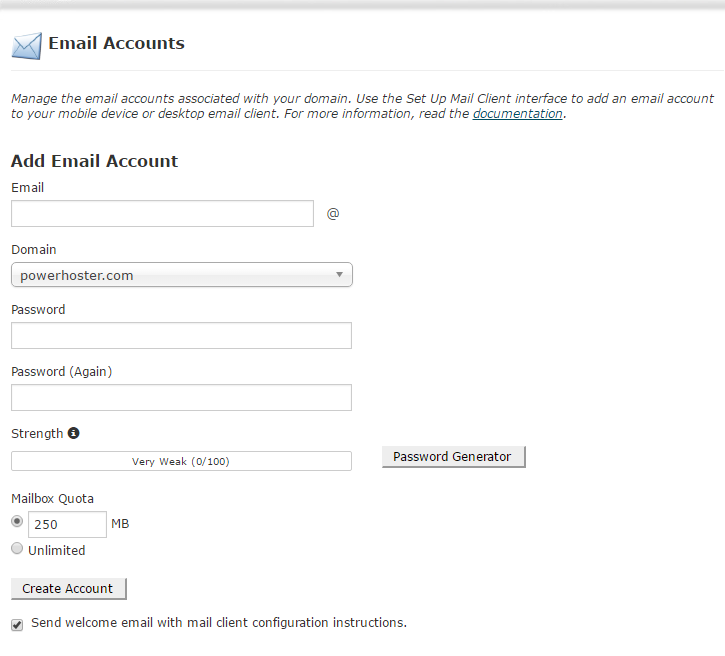Click the Mailbox Quota label
This screenshot has height=656, width=725.
[x=52, y=498]
